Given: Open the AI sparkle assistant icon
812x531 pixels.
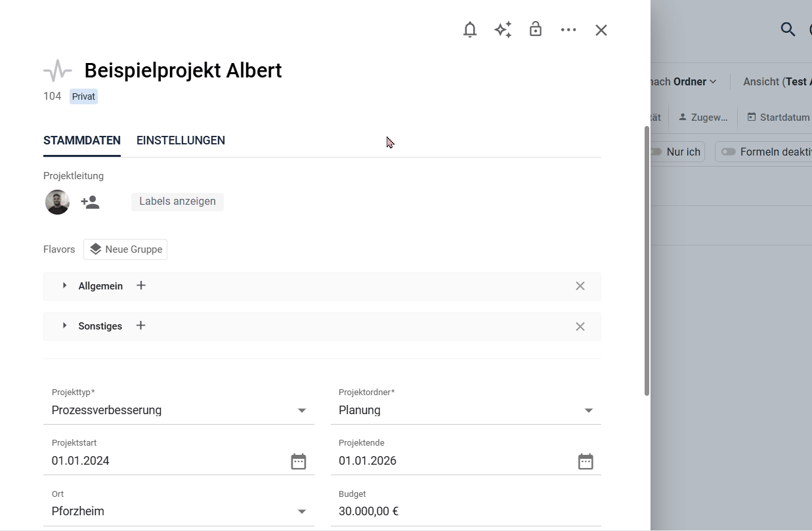Looking at the screenshot, I should coord(503,30).
